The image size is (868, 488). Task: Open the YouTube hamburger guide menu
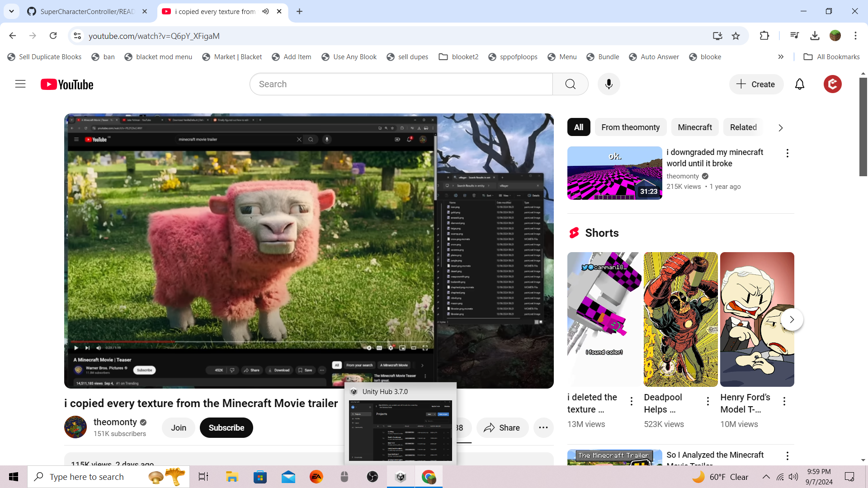coord(20,84)
